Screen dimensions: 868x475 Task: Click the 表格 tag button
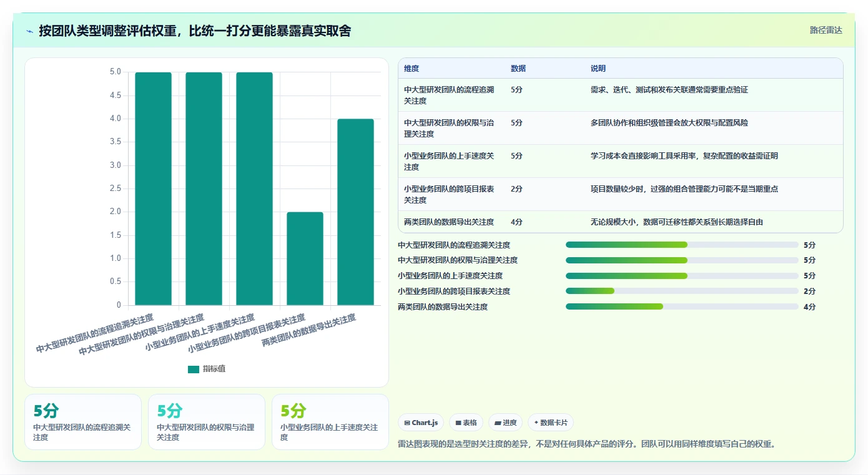(x=466, y=423)
